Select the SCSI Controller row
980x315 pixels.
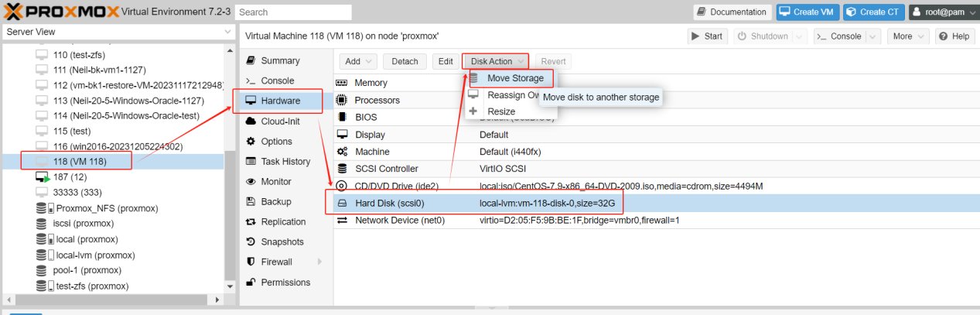(x=656, y=169)
